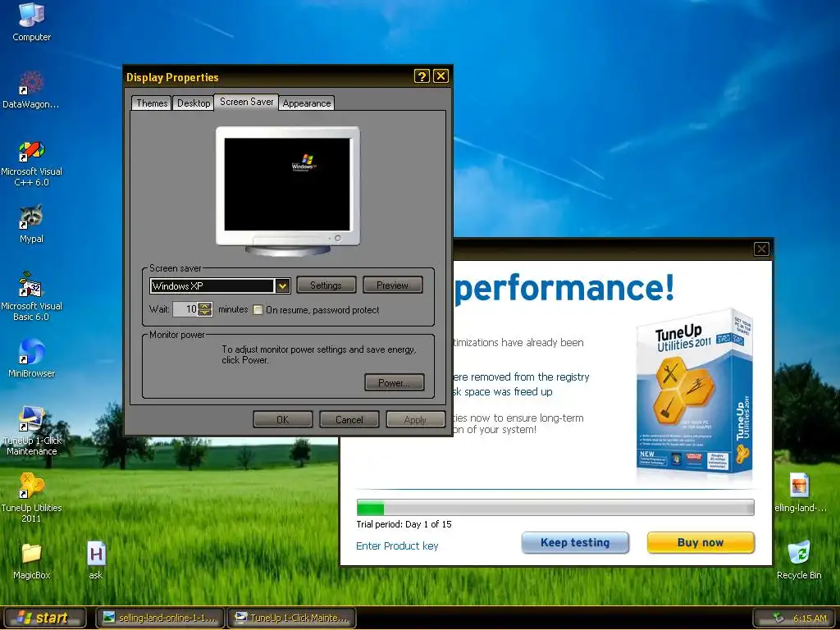Screen dimensions: 840x630
Task: Click the Wait minutes value field
Action: [x=185, y=309]
